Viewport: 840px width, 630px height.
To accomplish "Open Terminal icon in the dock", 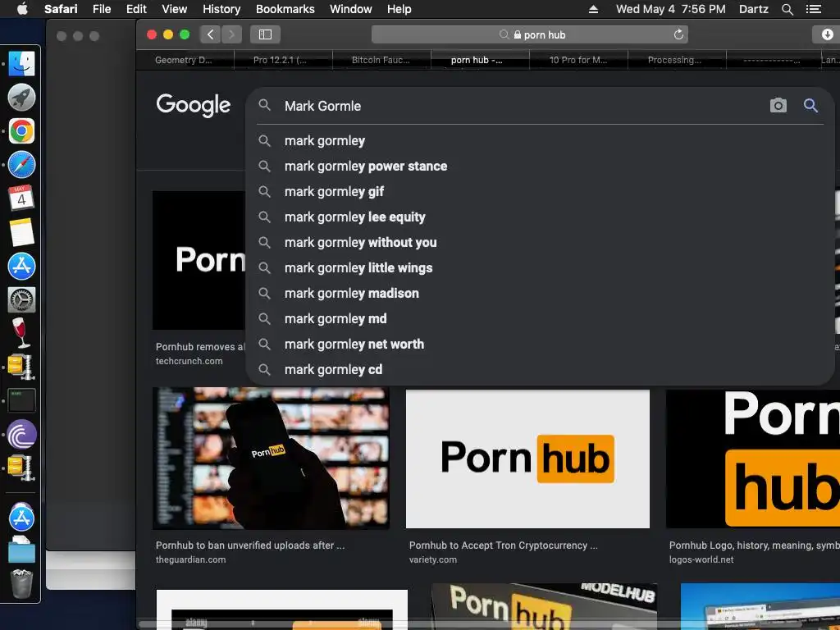I will point(21,400).
